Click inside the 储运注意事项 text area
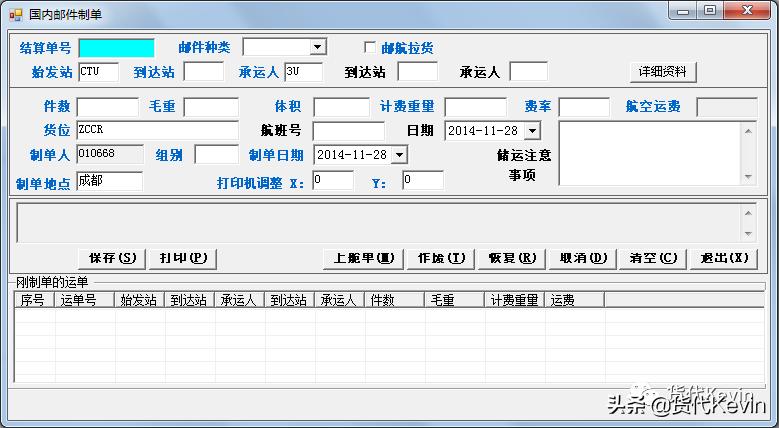The height and width of the screenshot is (428, 779). pyautogui.click(x=649, y=154)
